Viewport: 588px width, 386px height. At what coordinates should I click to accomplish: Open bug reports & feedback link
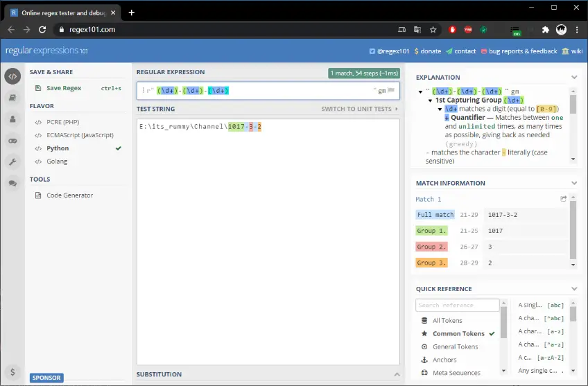(519, 51)
